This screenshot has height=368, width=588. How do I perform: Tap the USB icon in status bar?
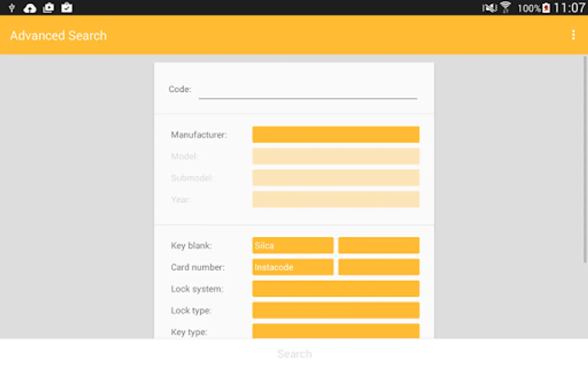pyautogui.click(x=11, y=7)
